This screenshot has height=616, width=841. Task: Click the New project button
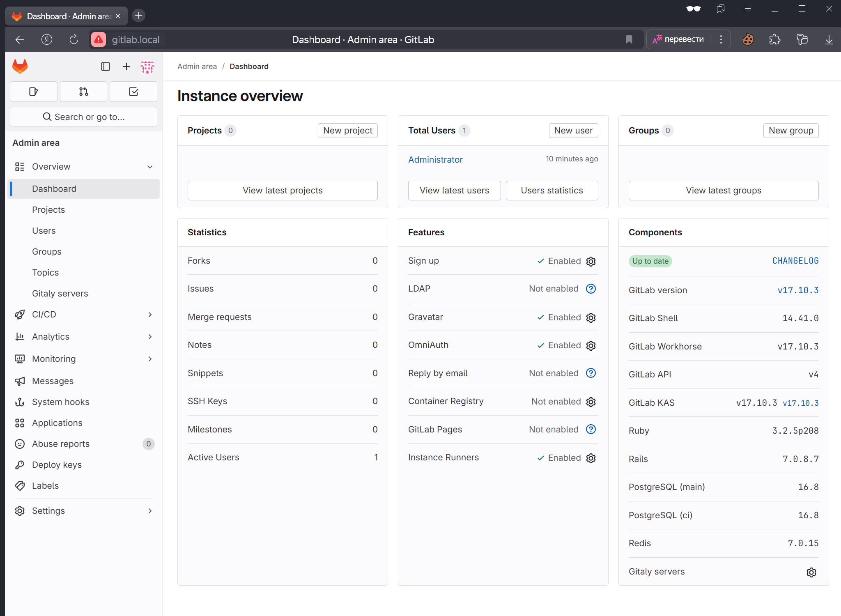click(347, 131)
